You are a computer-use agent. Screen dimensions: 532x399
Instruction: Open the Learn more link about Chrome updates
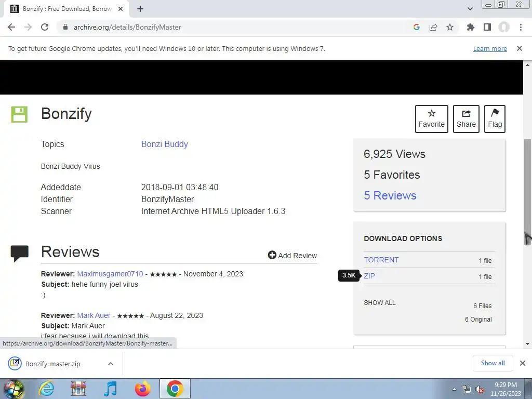click(490, 48)
